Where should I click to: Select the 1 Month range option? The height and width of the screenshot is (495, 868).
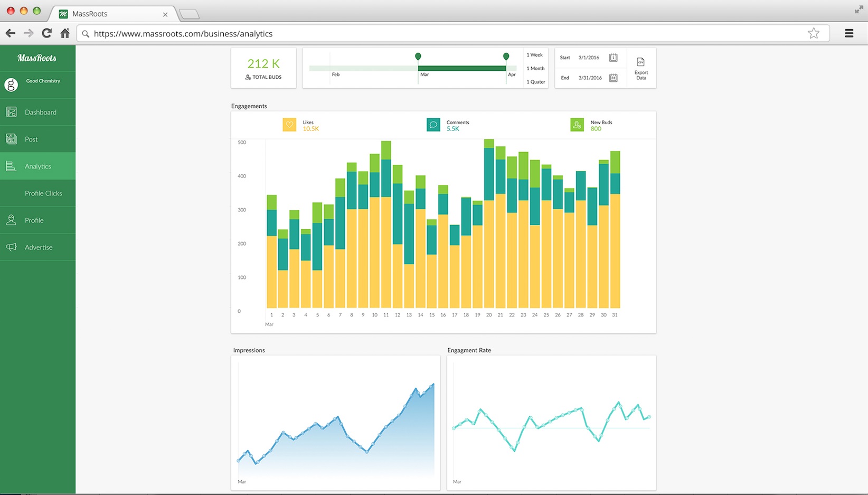535,68
